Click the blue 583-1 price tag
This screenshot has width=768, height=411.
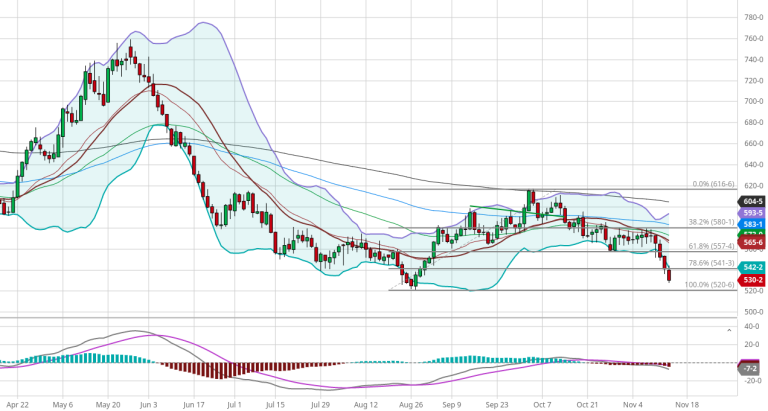(751, 226)
